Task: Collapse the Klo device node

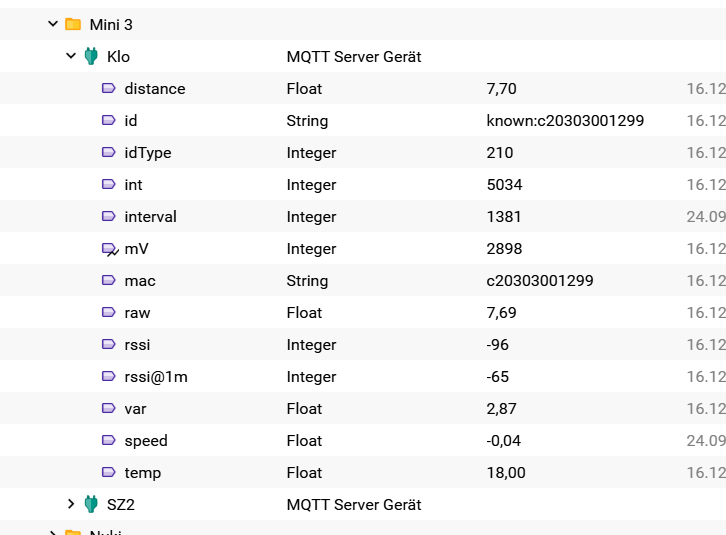Action: (x=71, y=56)
